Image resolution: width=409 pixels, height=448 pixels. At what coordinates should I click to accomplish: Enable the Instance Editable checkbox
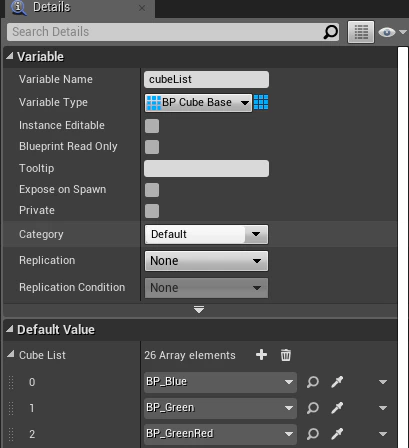[x=152, y=126]
